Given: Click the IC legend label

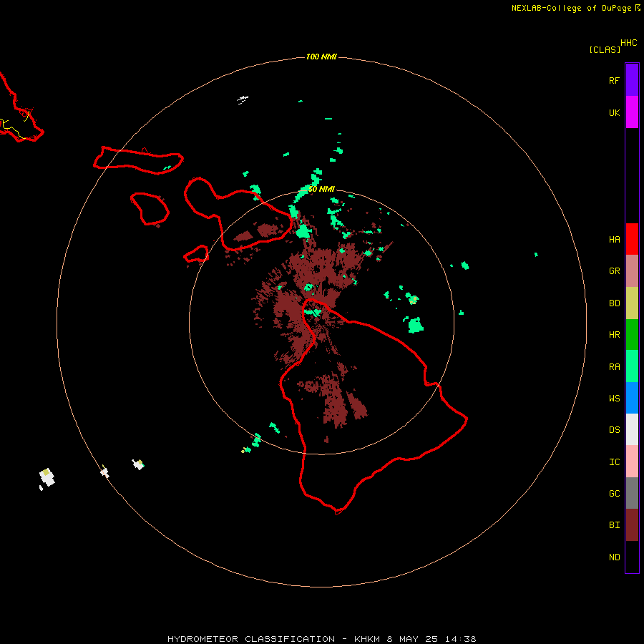Looking at the screenshot, I should pos(614,462).
